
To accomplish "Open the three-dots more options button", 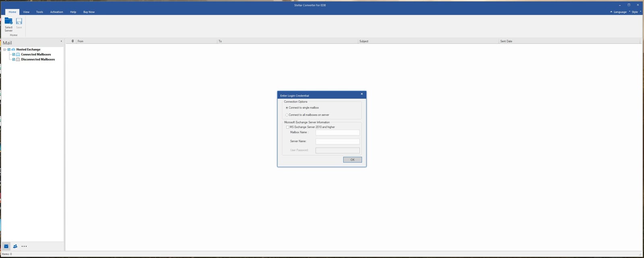I will click(x=24, y=246).
